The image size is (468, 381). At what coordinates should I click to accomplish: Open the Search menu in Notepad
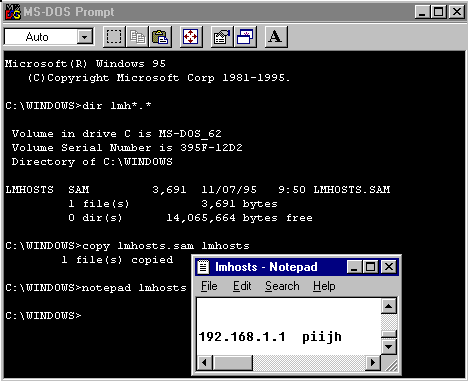pos(282,286)
